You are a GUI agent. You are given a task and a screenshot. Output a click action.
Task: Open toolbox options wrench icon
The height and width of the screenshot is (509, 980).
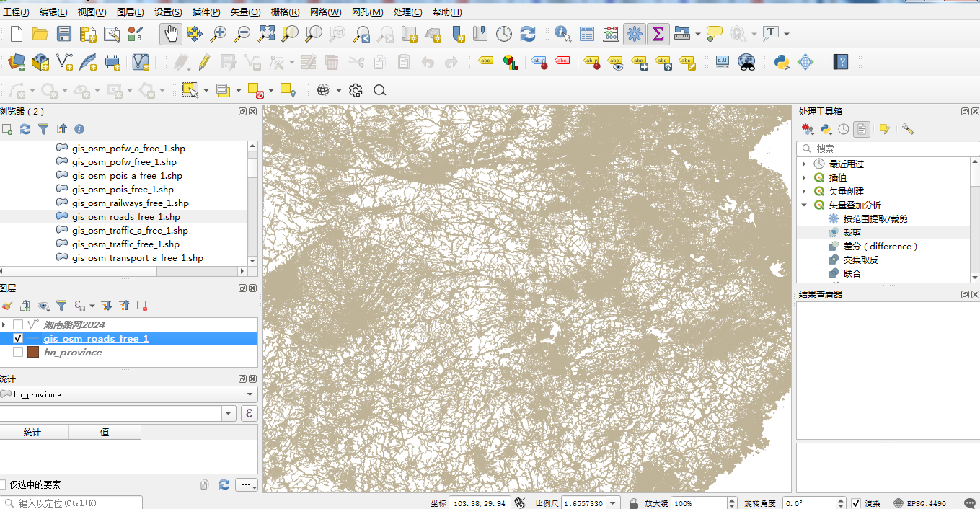pyautogui.click(x=907, y=129)
